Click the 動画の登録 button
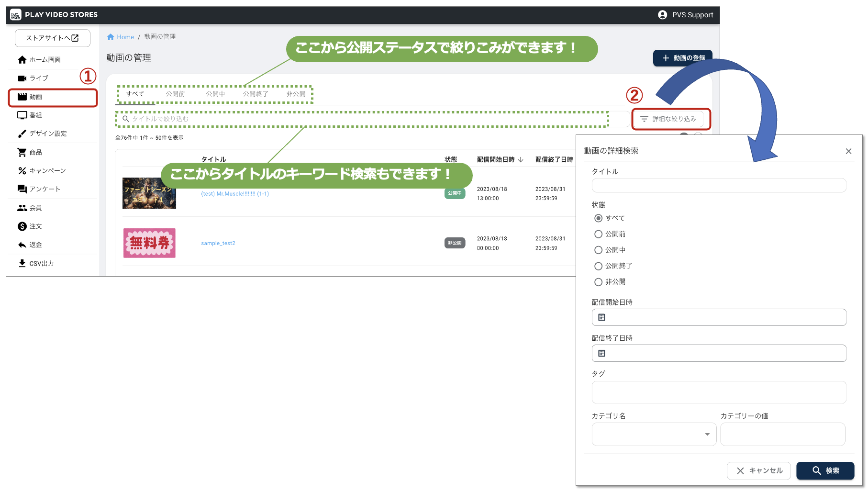This screenshot has width=868, height=492. 682,58
